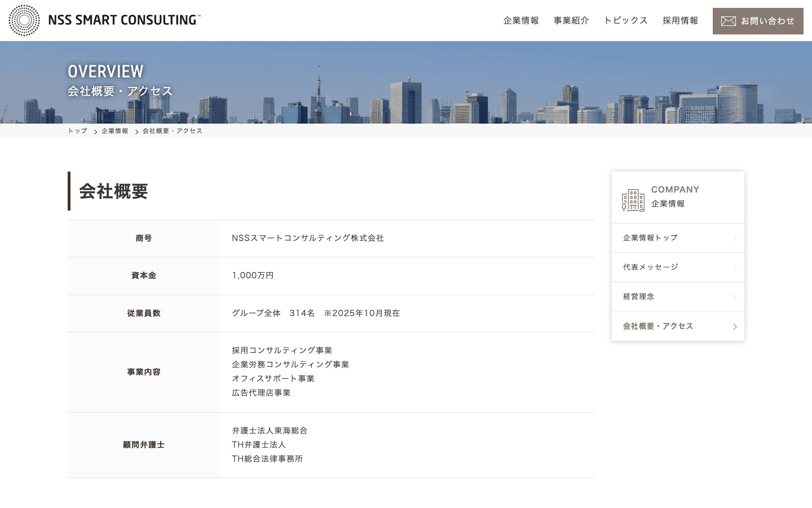The image size is (812, 508).
Task: Click TH弁護士法人 text
Action: pyautogui.click(x=259, y=445)
